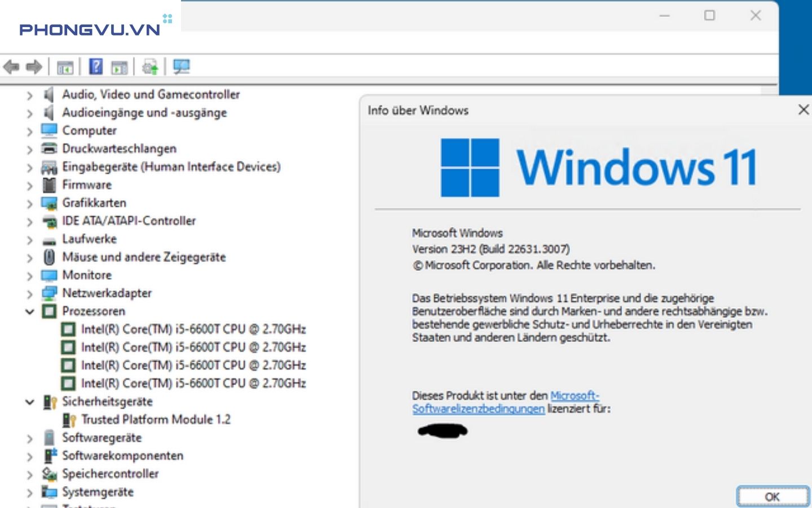Select the Monitore device category
Image resolution: width=812 pixels, height=508 pixels.
coord(86,275)
